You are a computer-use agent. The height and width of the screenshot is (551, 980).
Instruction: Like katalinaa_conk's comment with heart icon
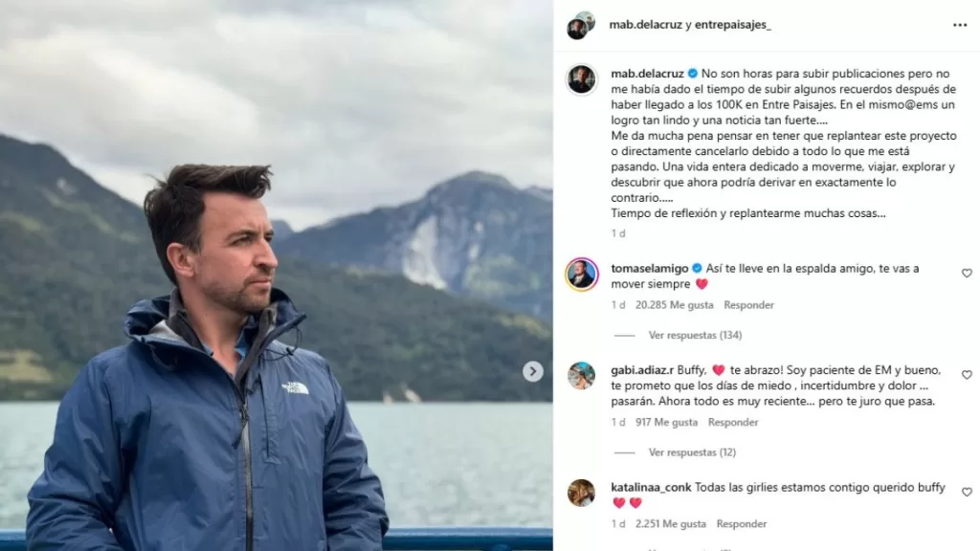click(967, 493)
